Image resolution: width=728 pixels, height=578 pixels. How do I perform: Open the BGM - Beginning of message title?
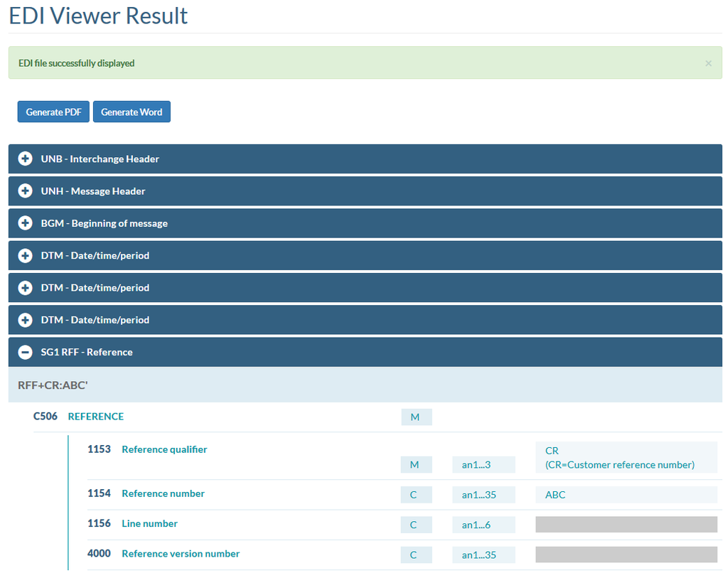pos(104,223)
